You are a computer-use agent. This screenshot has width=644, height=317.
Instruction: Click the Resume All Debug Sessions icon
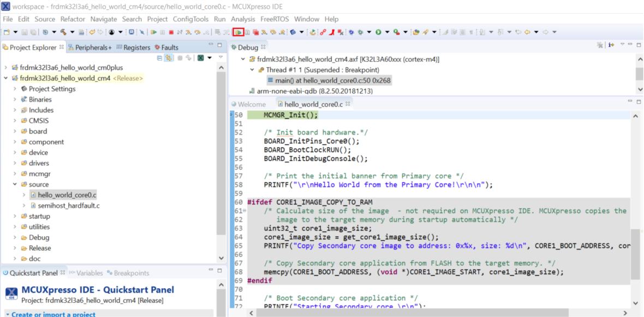click(238, 32)
